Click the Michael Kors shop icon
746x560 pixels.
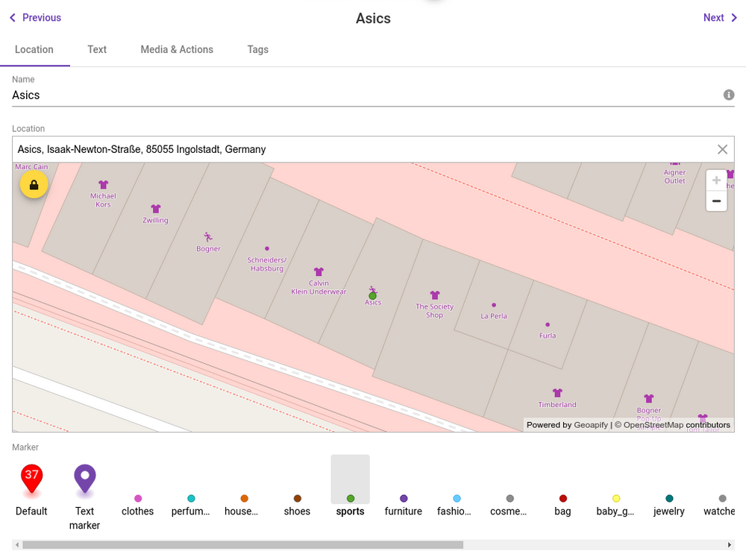104,185
